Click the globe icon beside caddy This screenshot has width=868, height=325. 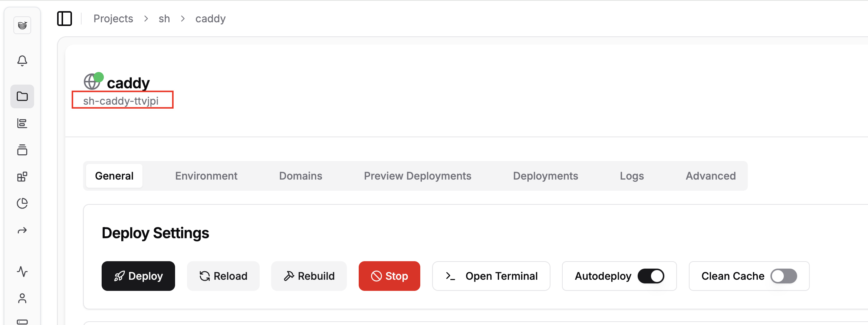pyautogui.click(x=92, y=82)
